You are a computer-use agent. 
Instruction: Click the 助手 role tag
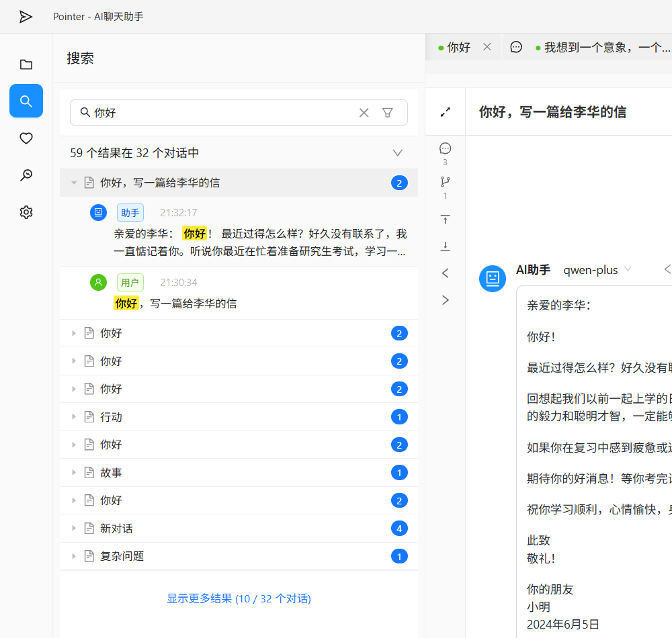coord(130,213)
